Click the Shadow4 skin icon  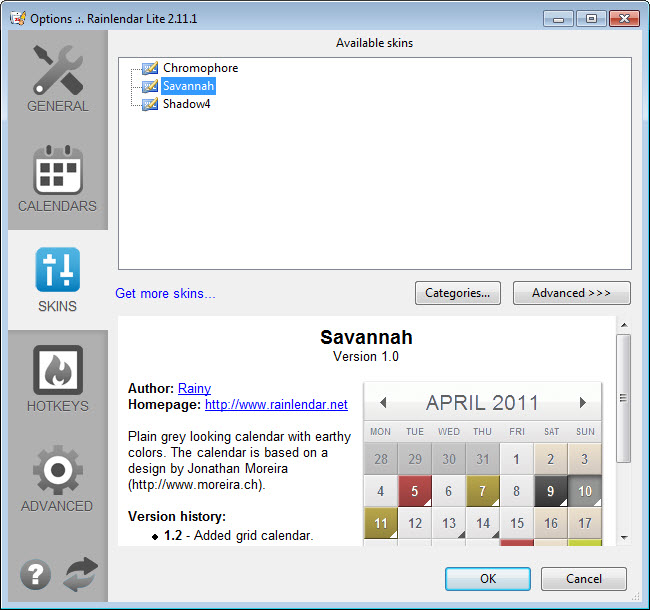click(150, 104)
